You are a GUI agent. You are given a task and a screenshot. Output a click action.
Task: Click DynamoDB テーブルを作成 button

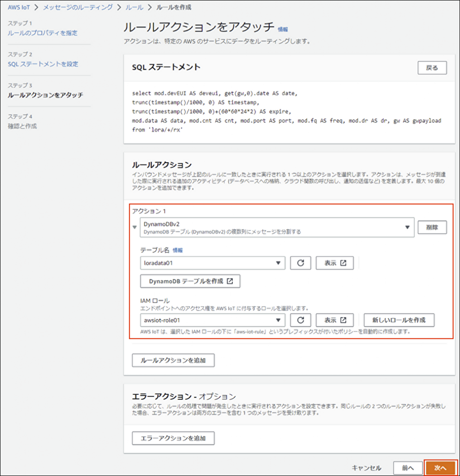point(190,281)
